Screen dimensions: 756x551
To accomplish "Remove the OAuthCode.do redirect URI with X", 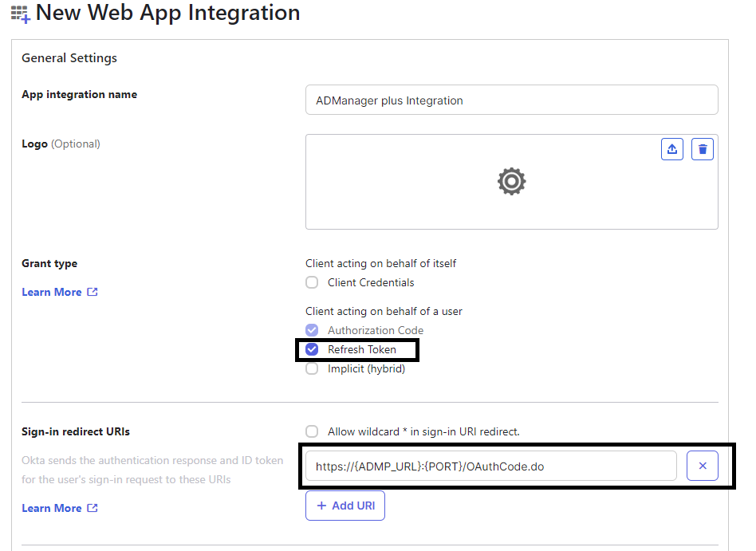I will pos(703,466).
